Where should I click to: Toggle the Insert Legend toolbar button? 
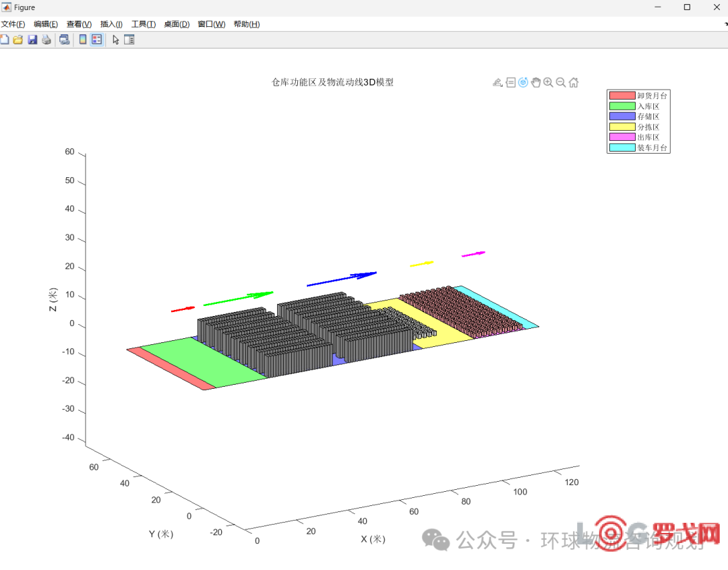(96, 40)
